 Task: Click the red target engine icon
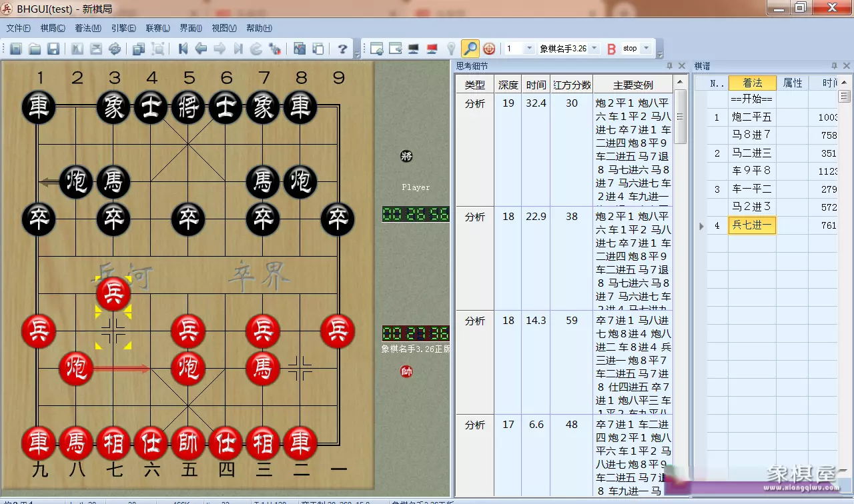(489, 49)
